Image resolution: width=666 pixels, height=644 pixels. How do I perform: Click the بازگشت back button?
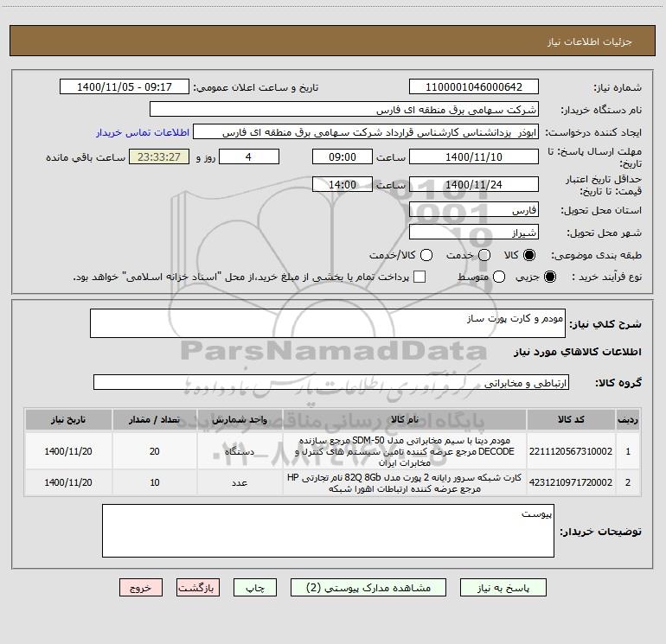tap(198, 588)
